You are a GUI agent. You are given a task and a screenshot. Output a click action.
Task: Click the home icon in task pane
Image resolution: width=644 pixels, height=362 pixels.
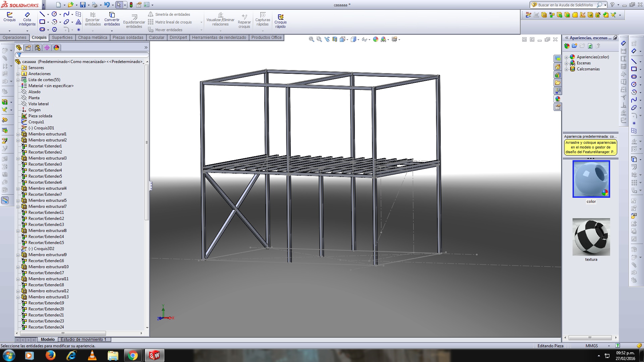pyautogui.click(x=557, y=67)
